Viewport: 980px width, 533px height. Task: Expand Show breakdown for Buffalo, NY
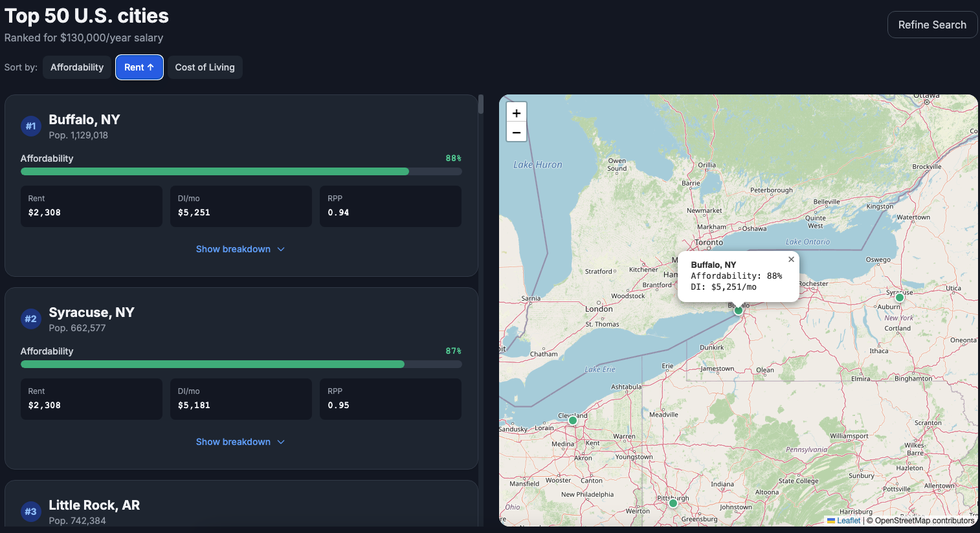[240, 249]
